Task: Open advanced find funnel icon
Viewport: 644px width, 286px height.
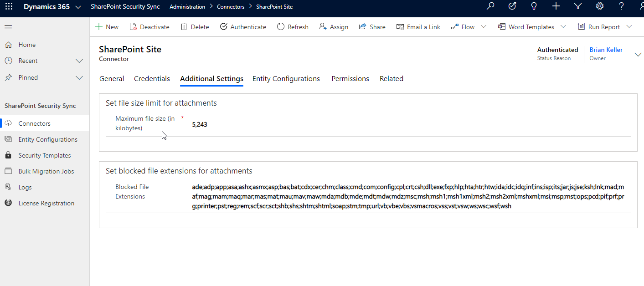Action: click(578, 6)
